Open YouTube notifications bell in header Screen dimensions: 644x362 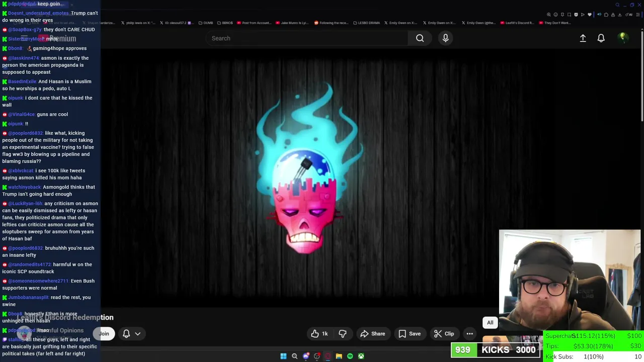[x=601, y=38]
